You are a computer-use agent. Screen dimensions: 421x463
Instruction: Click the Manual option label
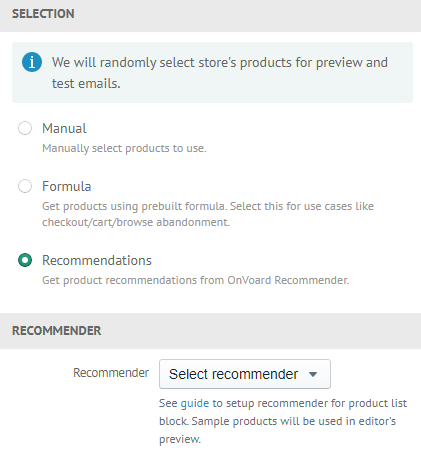[x=64, y=128]
